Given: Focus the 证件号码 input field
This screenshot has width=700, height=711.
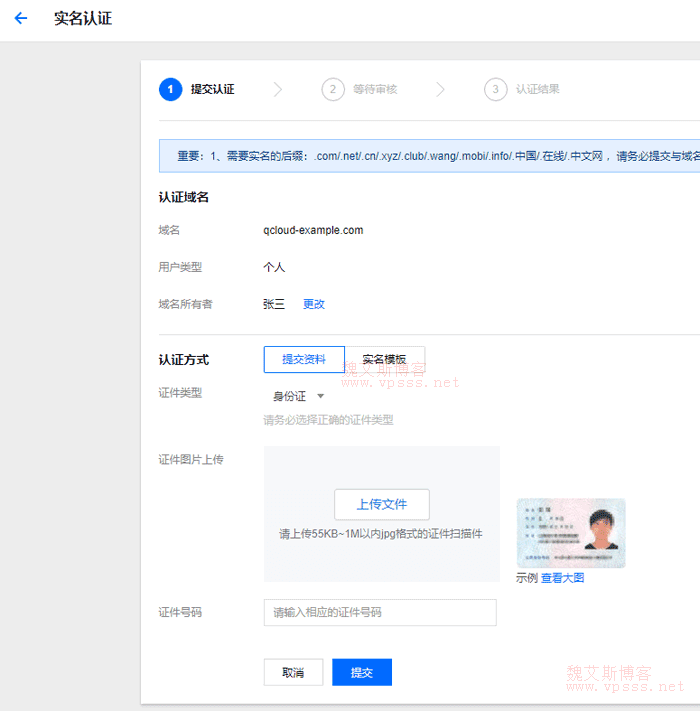Looking at the screenshot, I should (380, 612).
